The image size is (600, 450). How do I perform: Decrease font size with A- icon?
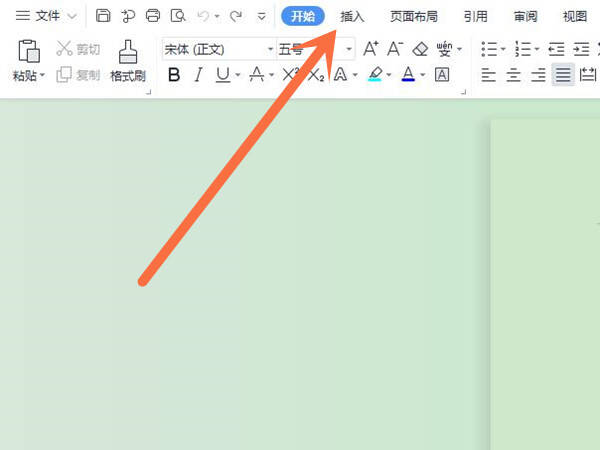point(395,49)
